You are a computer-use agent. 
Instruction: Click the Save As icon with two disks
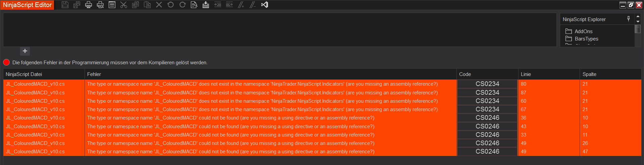point(77,5)
